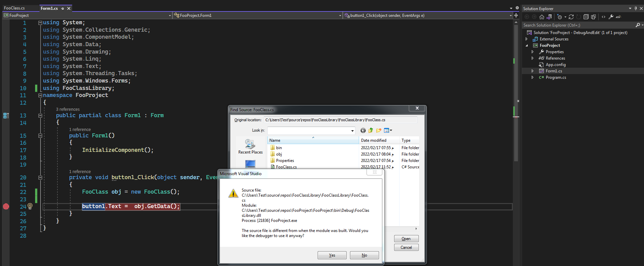Select the Solution 'FooProject - DebugAndEdit' node
Screen dimensions: 644x266
[580, 33]
